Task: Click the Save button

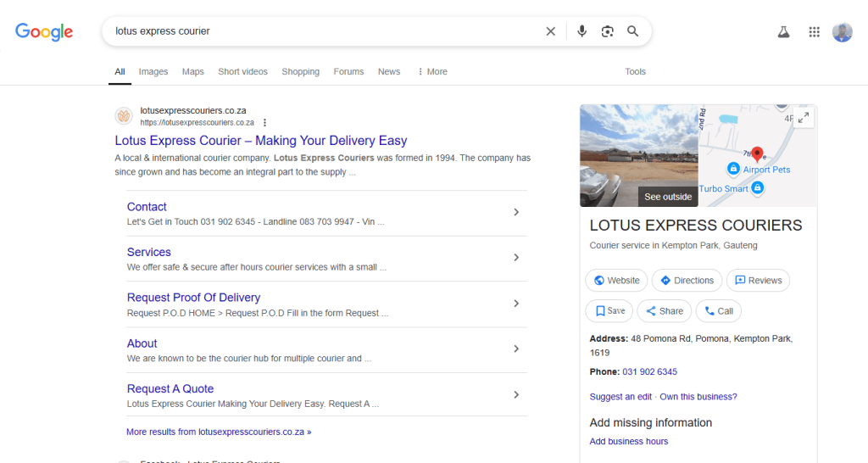Action: click(609, 310)
